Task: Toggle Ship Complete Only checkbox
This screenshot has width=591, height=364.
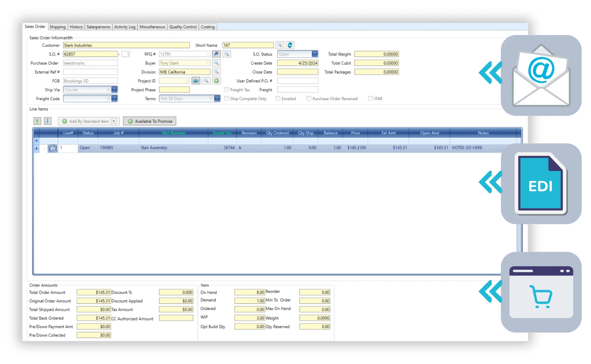Action: tap(226, 98)
